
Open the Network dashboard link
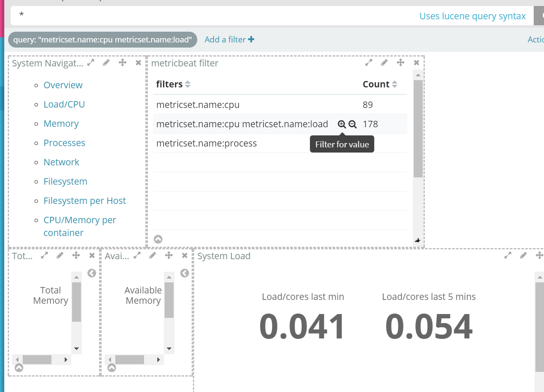click(61, 162)
